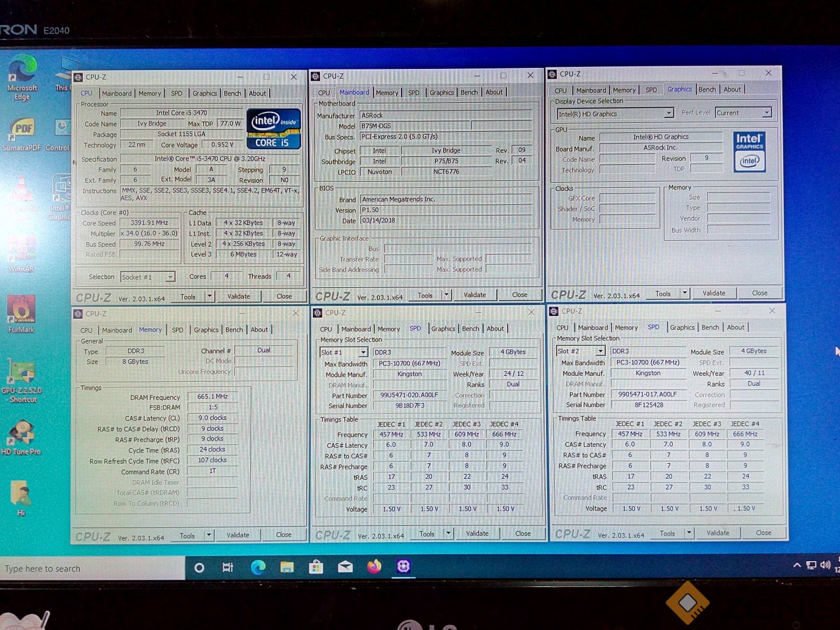This screenshot has height=630, width=840.
Task: Click Close button in the Mainboard window
Action: point(520,295)
